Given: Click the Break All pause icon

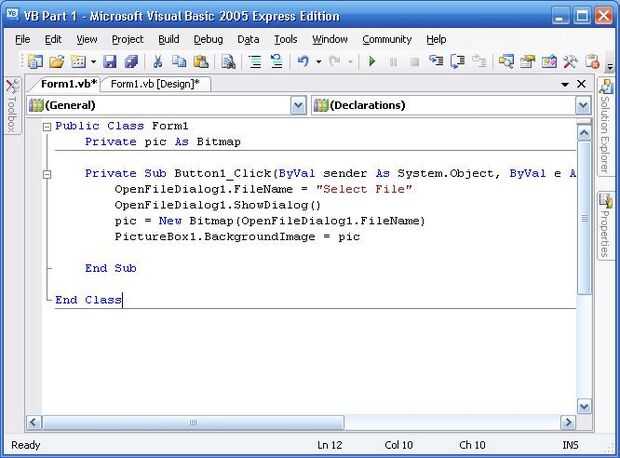Looking at the screenshot, I should (x=393, y=62).
